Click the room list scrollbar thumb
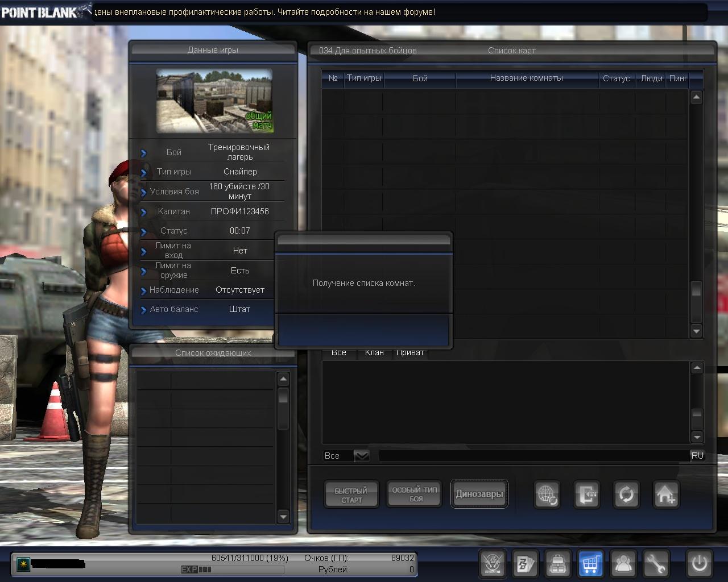728x582 pixels. [x=696, y=289]
